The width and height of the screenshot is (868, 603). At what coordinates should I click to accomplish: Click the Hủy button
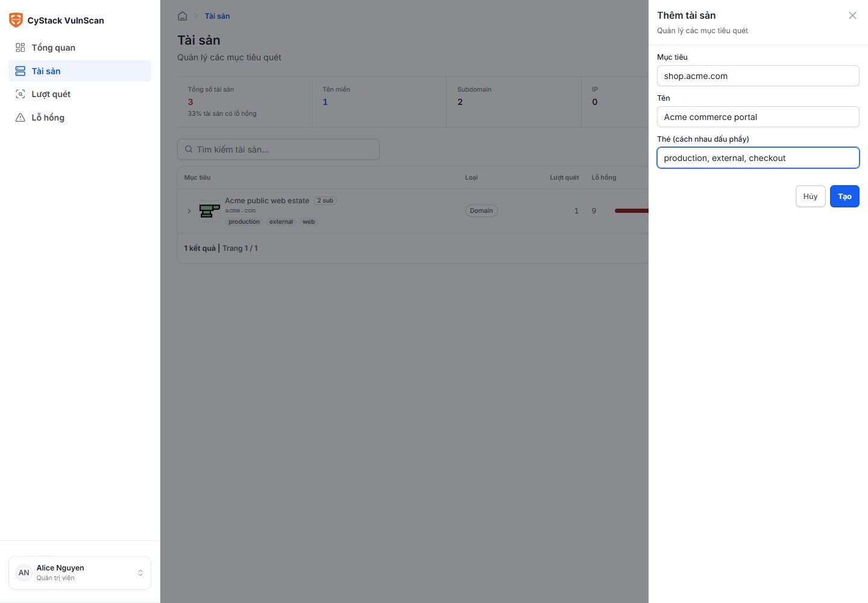pyautogui.click(x=811, y=197)
